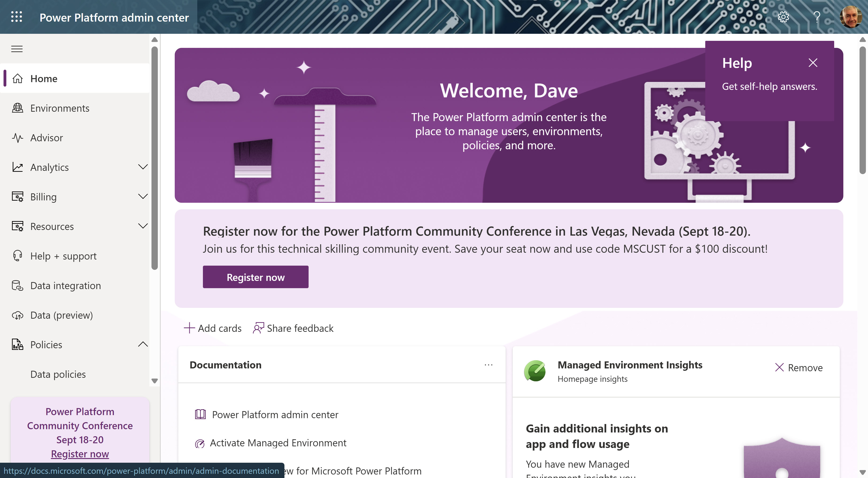The width and height of the screenshot is (868, 478).
Task: Expand the Analytics section chevron
Action: click(x=143, y=167)
